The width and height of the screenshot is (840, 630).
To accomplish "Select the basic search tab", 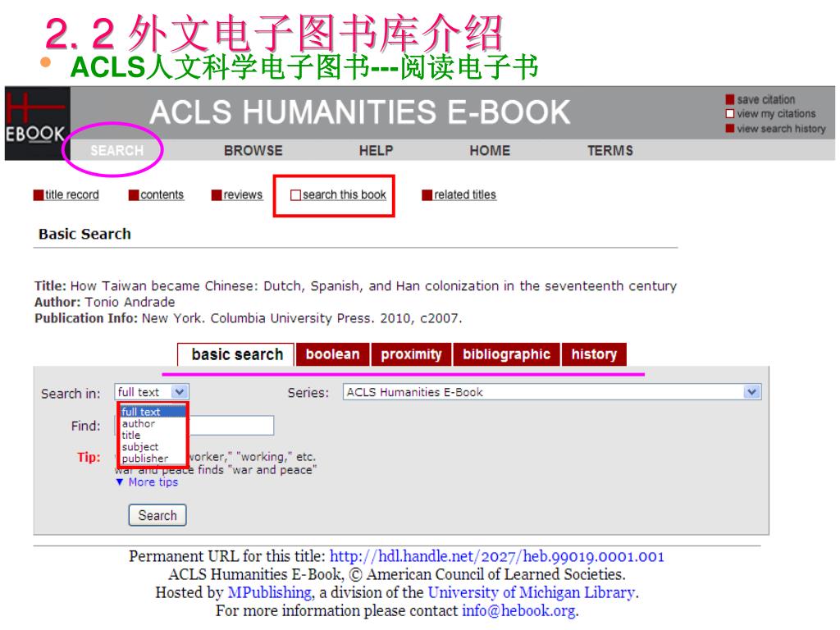I will [237, 354].
